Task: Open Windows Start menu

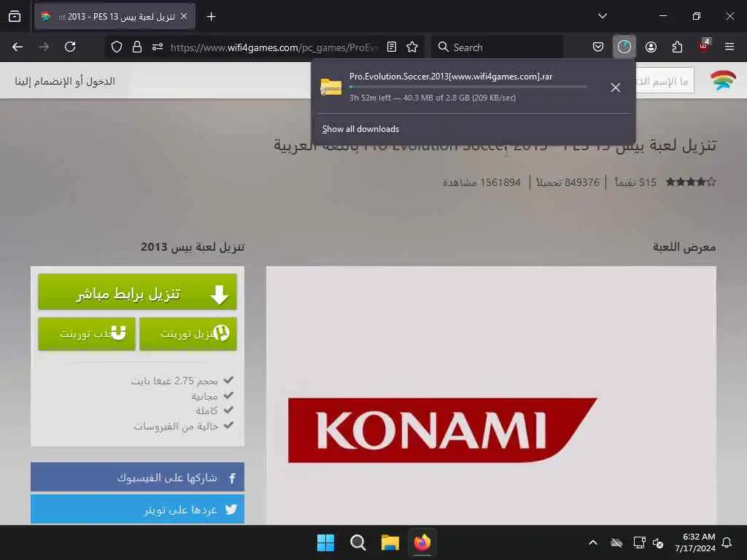Action: (x=326, y=542)
